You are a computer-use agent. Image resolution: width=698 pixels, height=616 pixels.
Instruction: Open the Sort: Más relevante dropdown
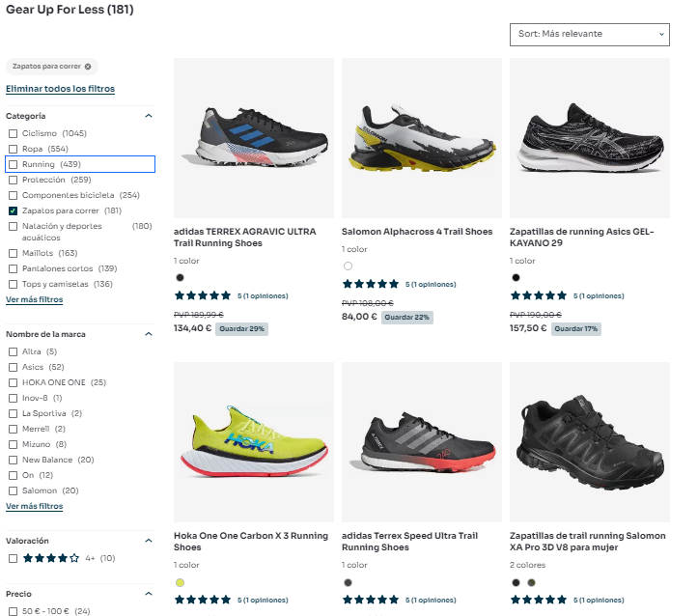[589, 34]
